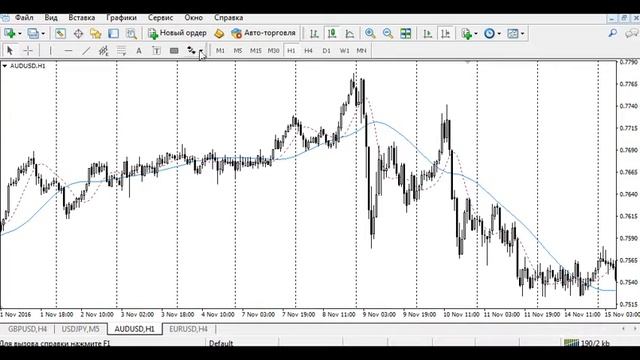The height and width of the screenshot is (360, 640).
Task: Expand the Profiles dropdown arrow
Action: [x=43, y=34]
